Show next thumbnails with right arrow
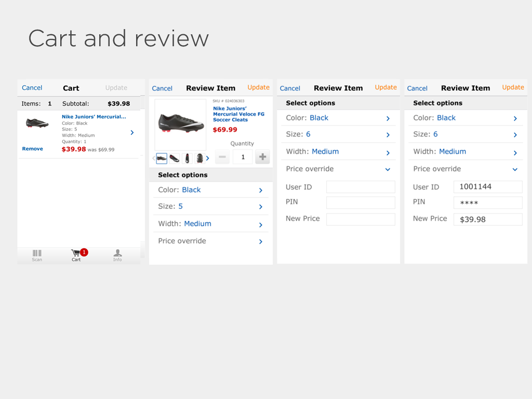The image size is (532, 399). click(x=208, y=158)
